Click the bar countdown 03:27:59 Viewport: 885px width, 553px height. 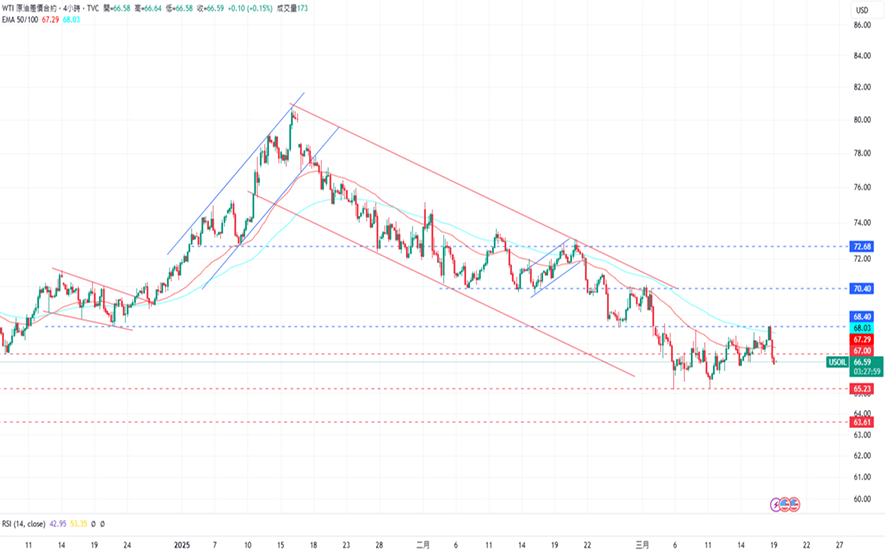click(x=867, y=372)
